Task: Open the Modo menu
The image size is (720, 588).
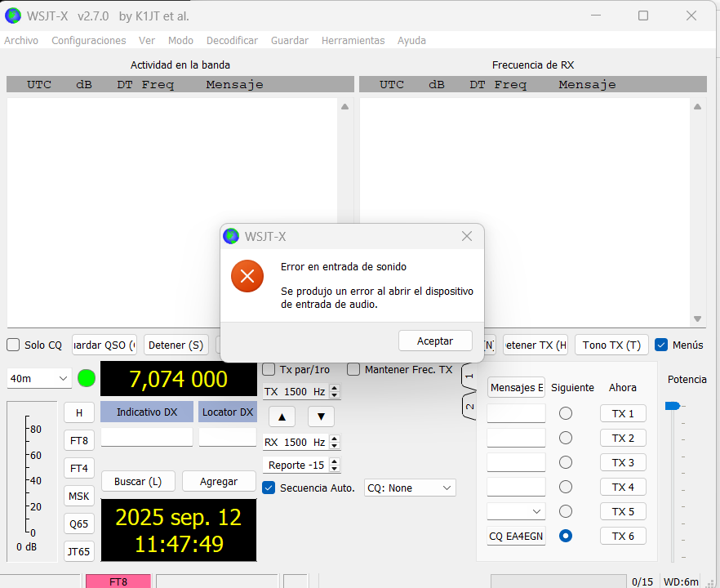Action: (x=180, y=41)
